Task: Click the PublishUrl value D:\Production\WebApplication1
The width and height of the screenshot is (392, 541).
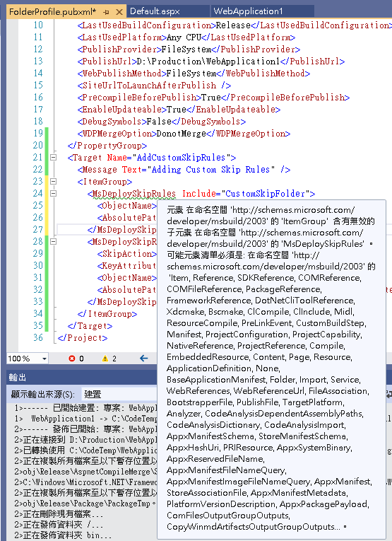Action: [208, 62]
